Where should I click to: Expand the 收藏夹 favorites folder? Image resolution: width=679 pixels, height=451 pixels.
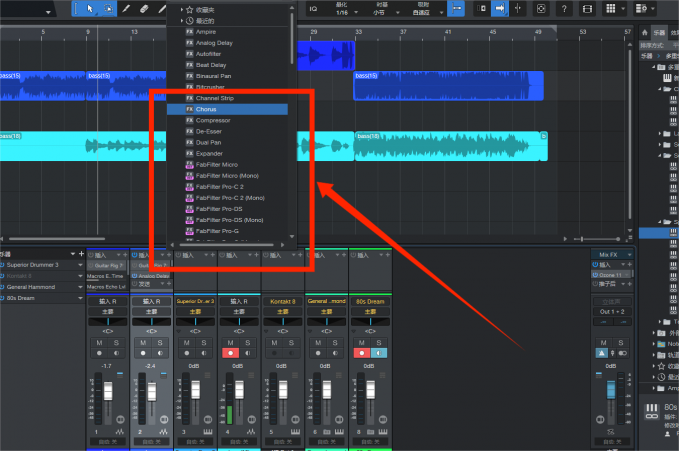pos(182,9)
